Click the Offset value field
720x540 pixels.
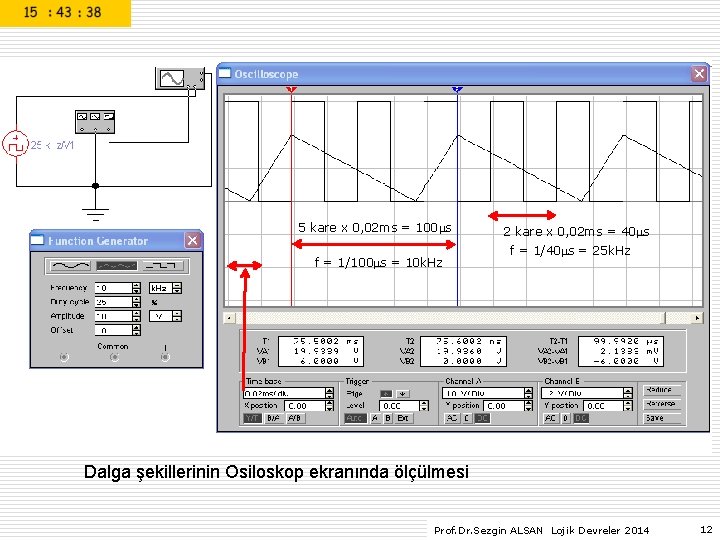click(x=113, y=330)
